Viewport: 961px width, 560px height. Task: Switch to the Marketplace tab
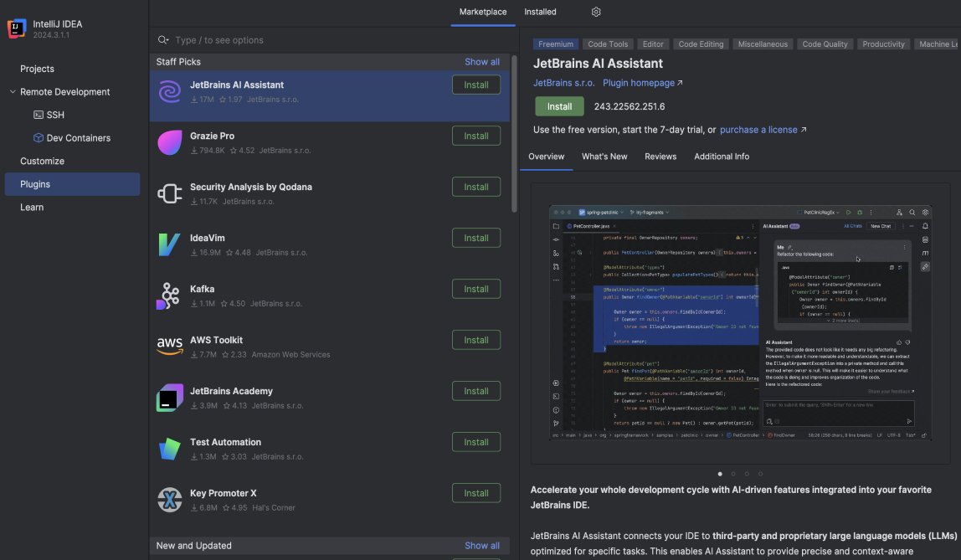pyautogui.click(x=483, y=12)
